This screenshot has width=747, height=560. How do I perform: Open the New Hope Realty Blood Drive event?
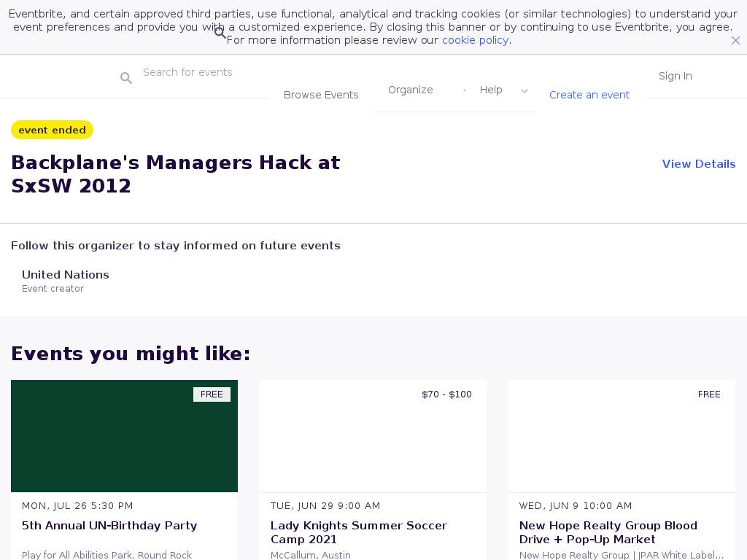608,532
